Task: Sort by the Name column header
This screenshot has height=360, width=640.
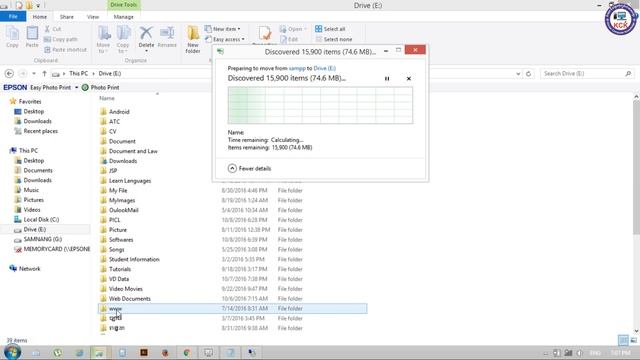Action: coord(107,98)
